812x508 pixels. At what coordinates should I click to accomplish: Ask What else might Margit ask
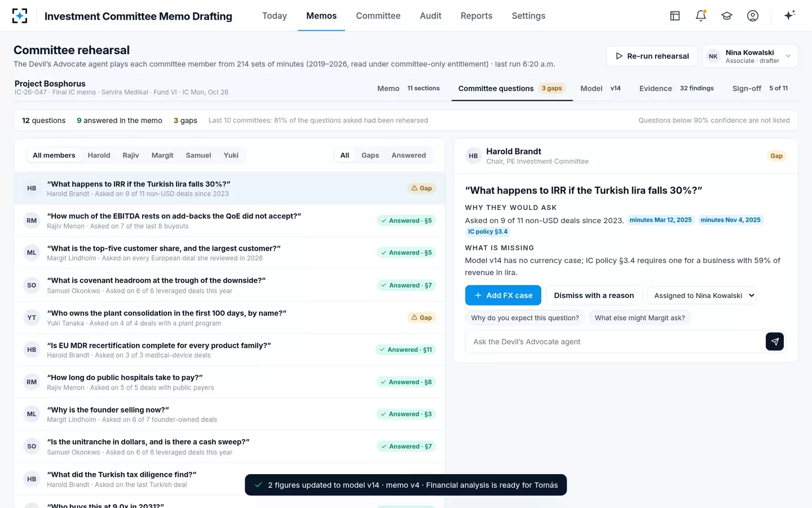(640, 318)
